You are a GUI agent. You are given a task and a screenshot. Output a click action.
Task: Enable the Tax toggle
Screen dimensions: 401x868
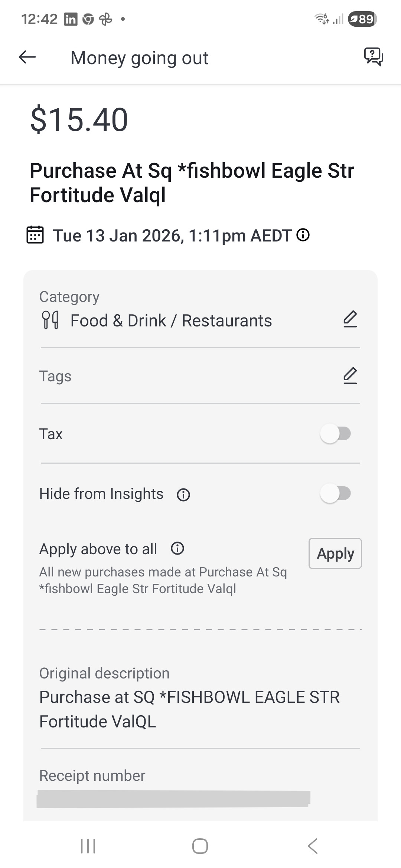tap(335, 434)
